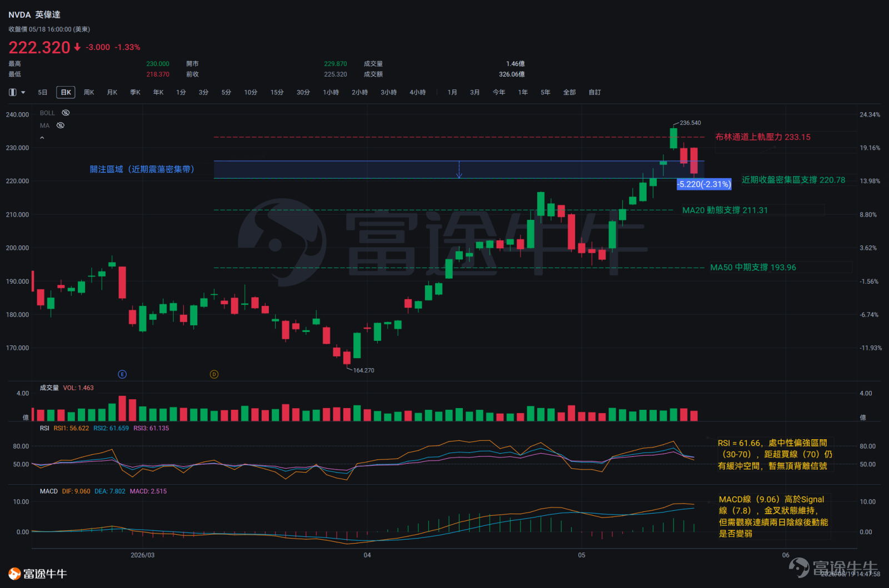Show 全部 full history range
The width and height of the screenshot is (889, 588).
(x=570, y=92)
